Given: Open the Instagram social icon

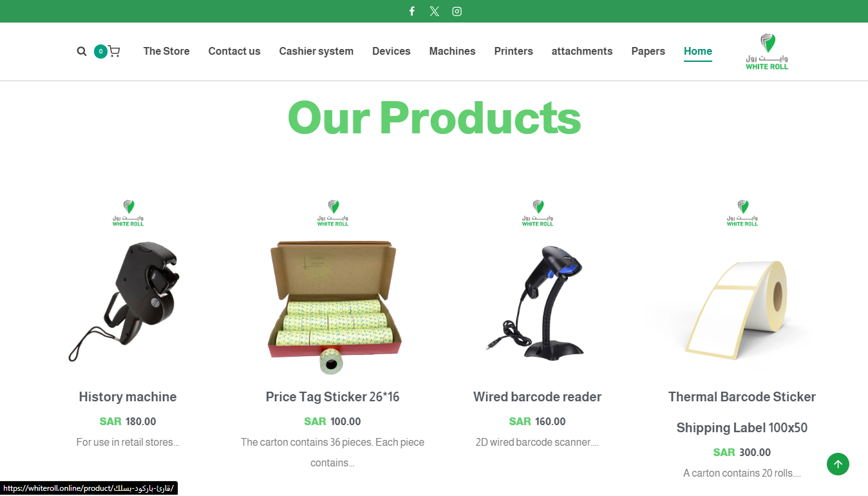Looking at the screenshot, I should pos(457,11).
